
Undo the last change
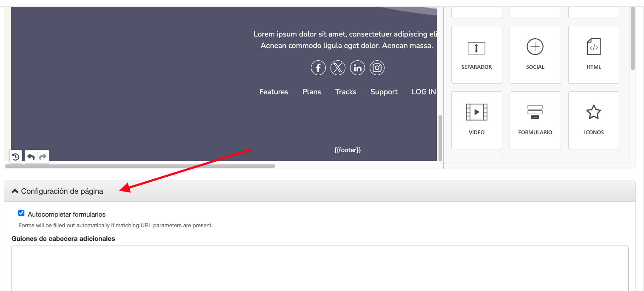click(31, 157)
